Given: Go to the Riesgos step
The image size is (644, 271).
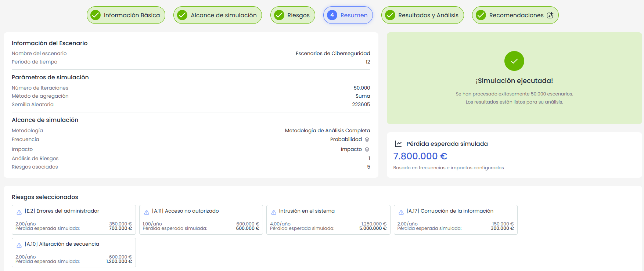Looking at the screenshot, I should (293, 15).
